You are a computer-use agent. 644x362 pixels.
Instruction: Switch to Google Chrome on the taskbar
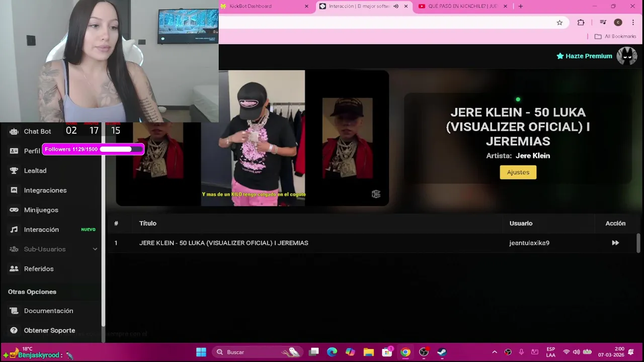(x=406, y=352)
